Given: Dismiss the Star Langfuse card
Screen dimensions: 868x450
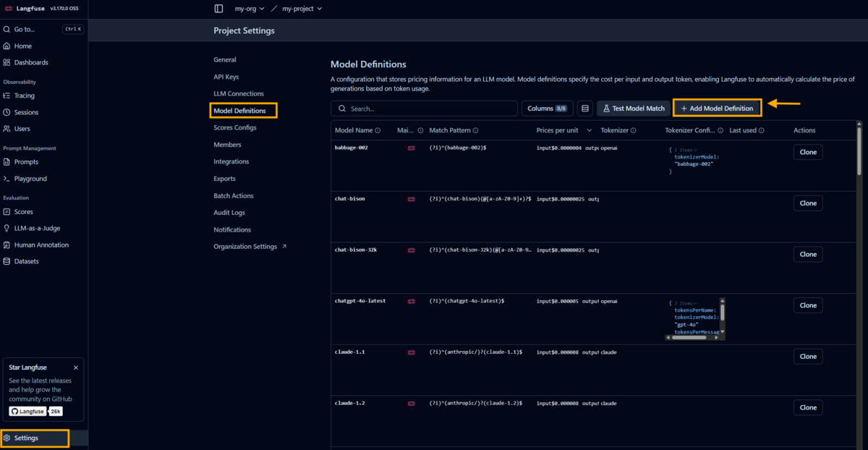Looking at the screenshot, I should coord(76,368).
